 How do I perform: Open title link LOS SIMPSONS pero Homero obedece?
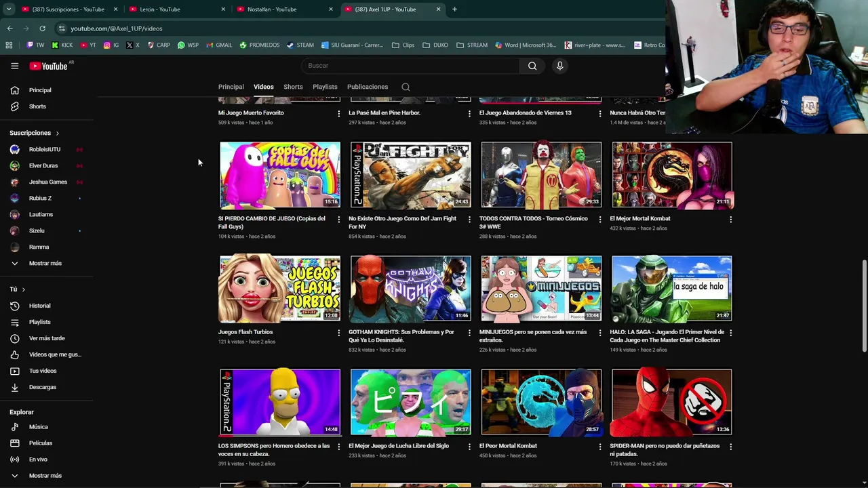coord(274,450)
